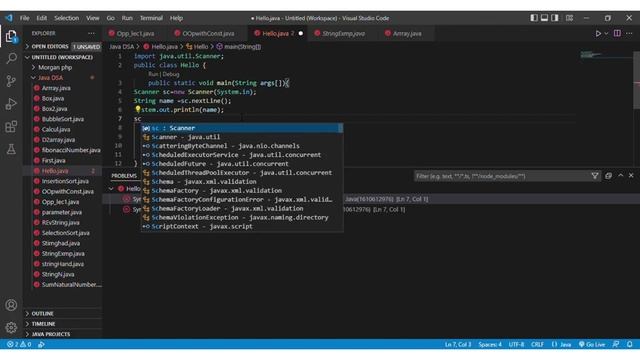
Task: Open the Explorer view in activity bar
Action: click(x=11, y=36)
